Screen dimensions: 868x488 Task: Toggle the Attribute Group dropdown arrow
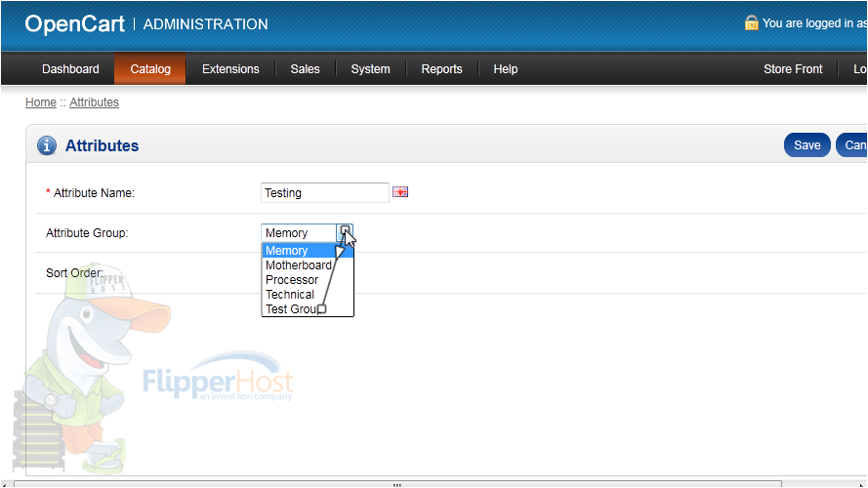pyautogui.click(x=345, y=233)
